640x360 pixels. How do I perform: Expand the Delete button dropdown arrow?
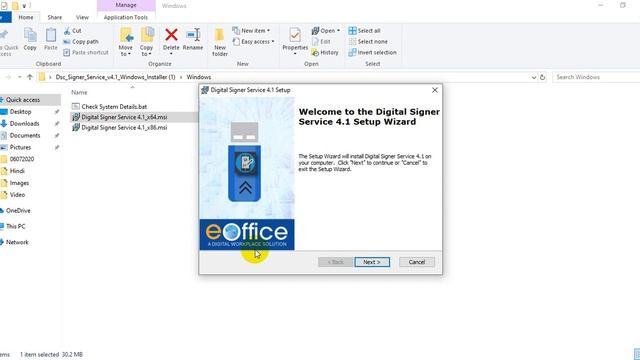tap(171, 54)
